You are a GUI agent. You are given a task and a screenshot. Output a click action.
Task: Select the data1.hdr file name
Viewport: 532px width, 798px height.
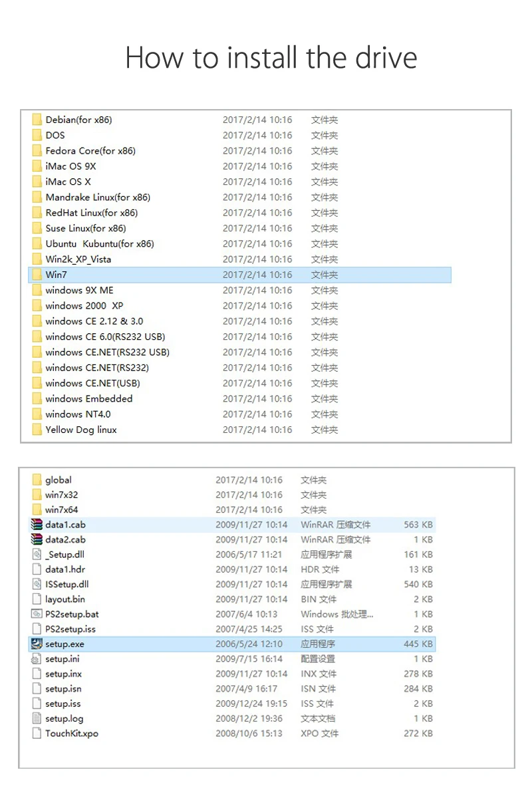(x=65, y=569)
